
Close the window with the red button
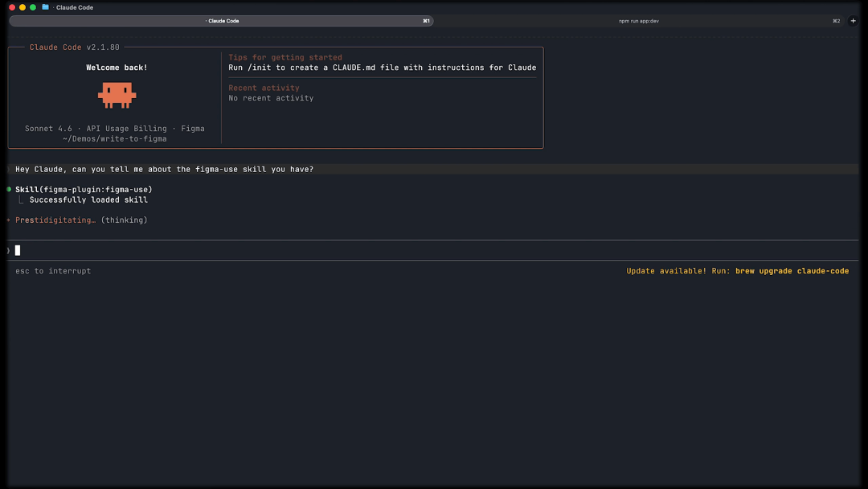tap(12, 7)
